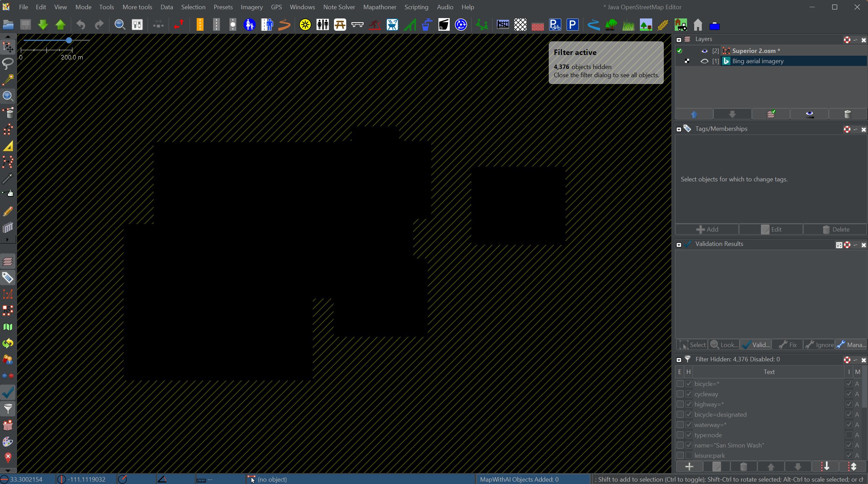Uncheck the hide checkbox for highway=* filter
Image resolution: width=868 pixels, height=484 pixels.
coord(688,404)
